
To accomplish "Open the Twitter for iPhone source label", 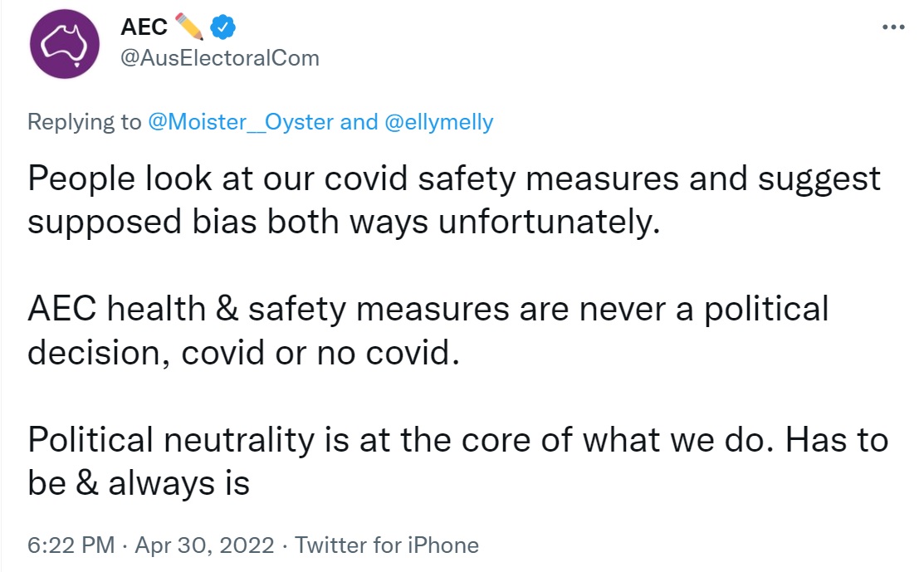I will pos(387,545).
